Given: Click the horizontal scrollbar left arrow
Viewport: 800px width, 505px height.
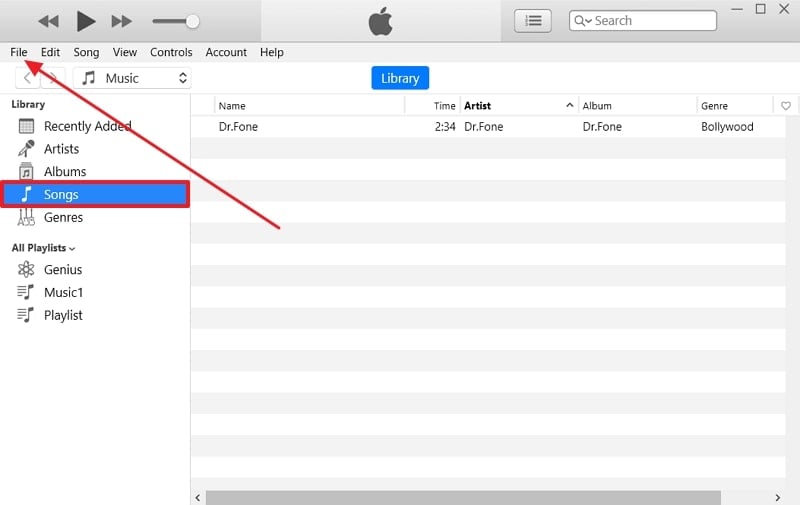Looking at the screenshot, I should pos(198,497).
